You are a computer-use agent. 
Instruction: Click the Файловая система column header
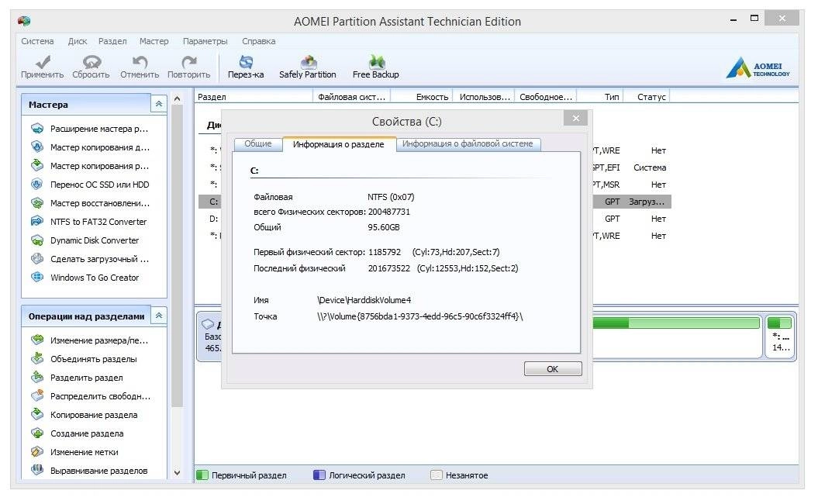pyautogui.click(x=351, y=96)
